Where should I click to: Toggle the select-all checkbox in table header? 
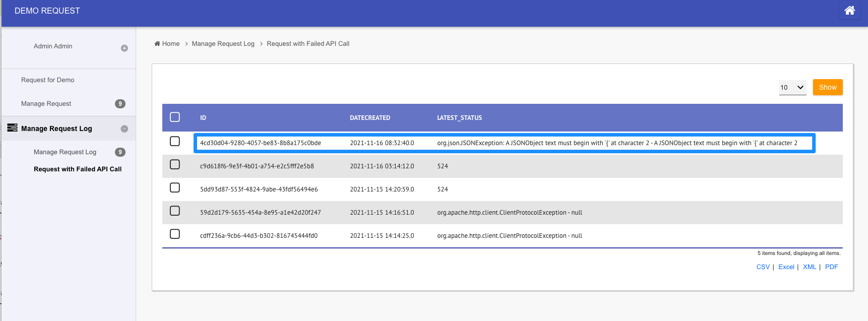pyautogui.click(x=175, y=117)
